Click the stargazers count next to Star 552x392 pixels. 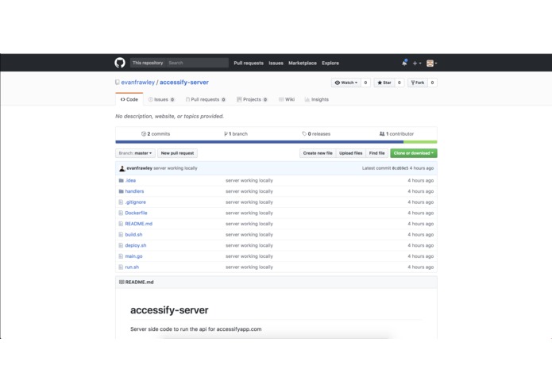400,83
